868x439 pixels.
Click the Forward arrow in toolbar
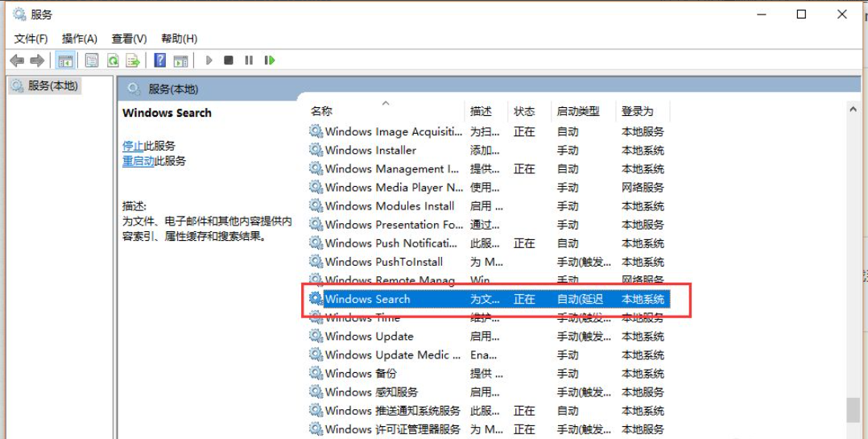[x=36, y=60]
